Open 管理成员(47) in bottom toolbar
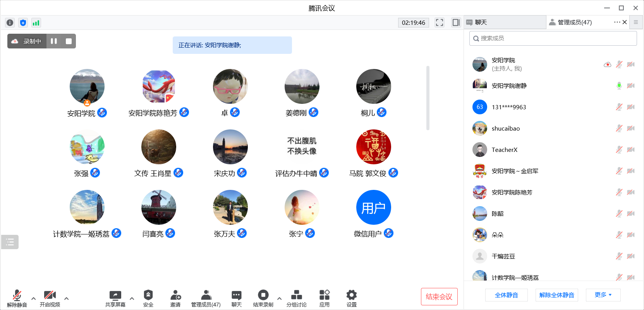The image size is (644, 310). (x=206, y=298)
